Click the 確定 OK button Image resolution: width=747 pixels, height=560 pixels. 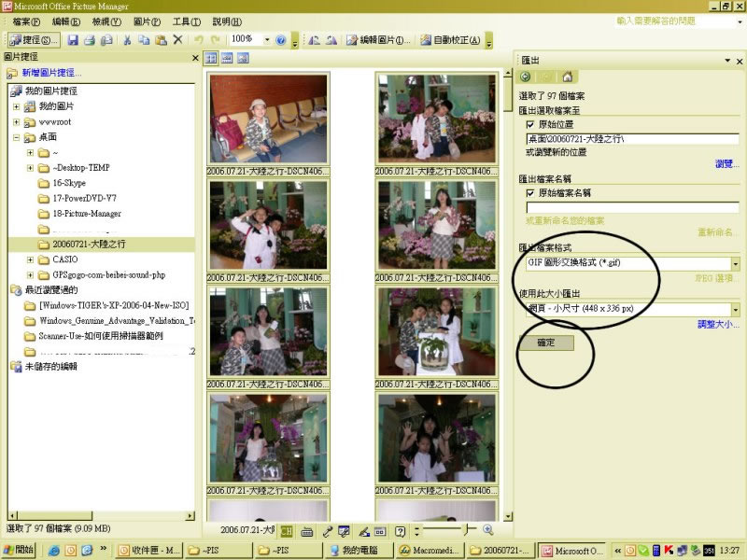(x=546, y=343)
